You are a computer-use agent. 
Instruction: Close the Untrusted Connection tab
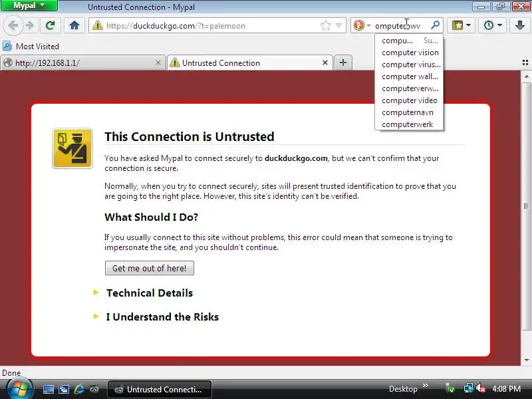325,63
